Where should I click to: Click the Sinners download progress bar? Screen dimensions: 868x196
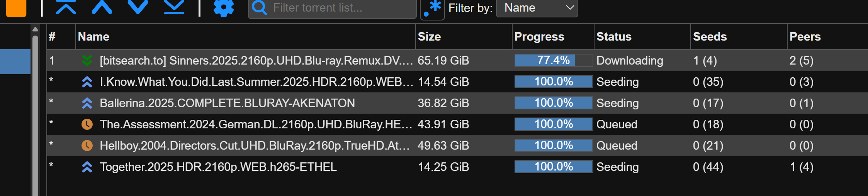(x=554, y=60)
